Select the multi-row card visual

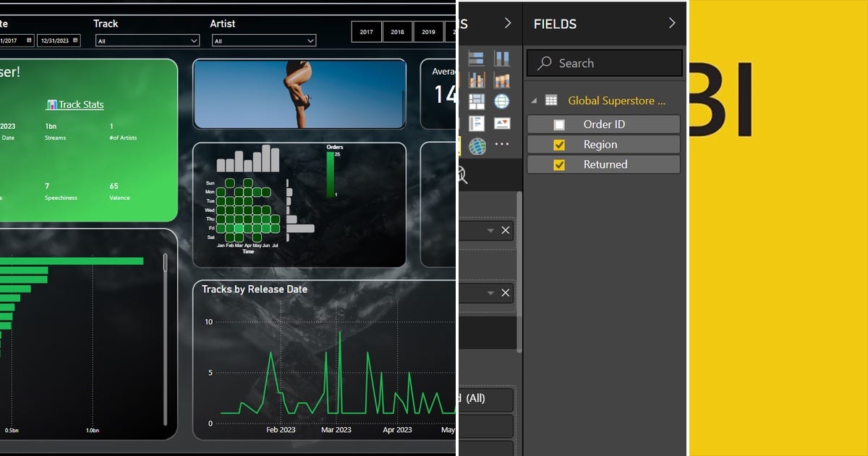(477, 123)
